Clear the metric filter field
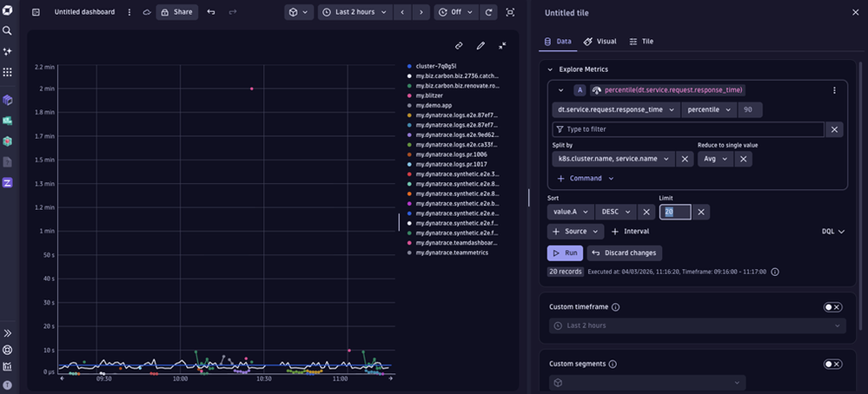Screen dimensions: 868x394 (x=834, y=129)
